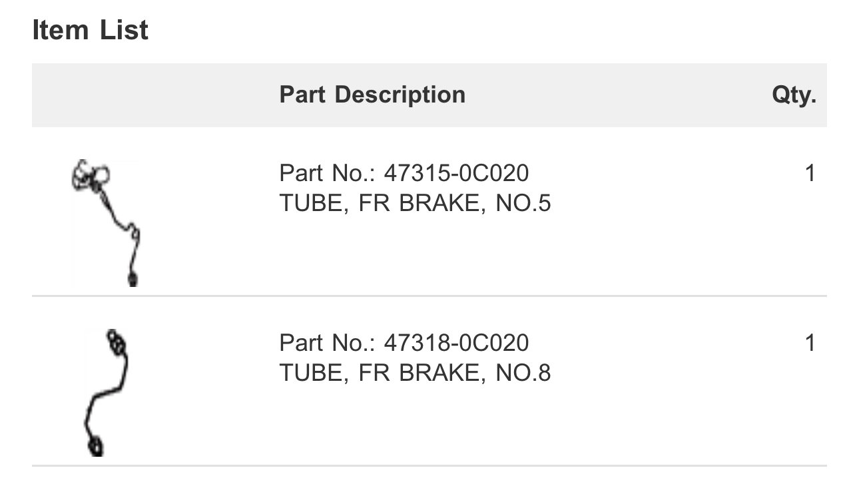Click the quantity value for 47318-0C020
Screen dimensions: 859x504
point(810,344)
